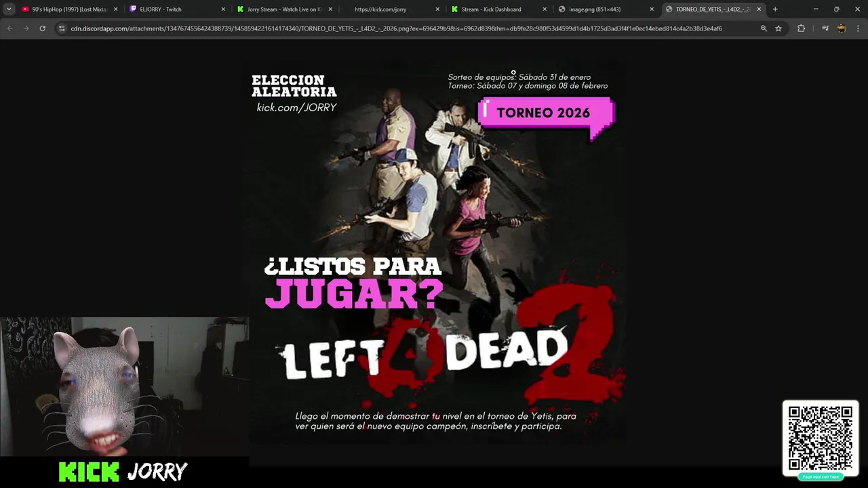This screenshot has width=868, height=488.
Task: Open a new tab with plus button
Action: [775, 9]
